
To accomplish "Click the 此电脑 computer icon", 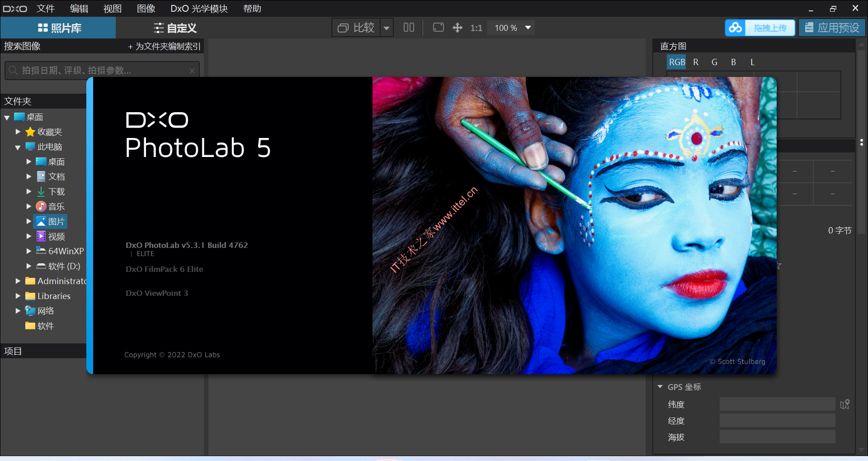I will tap(30, 147).
